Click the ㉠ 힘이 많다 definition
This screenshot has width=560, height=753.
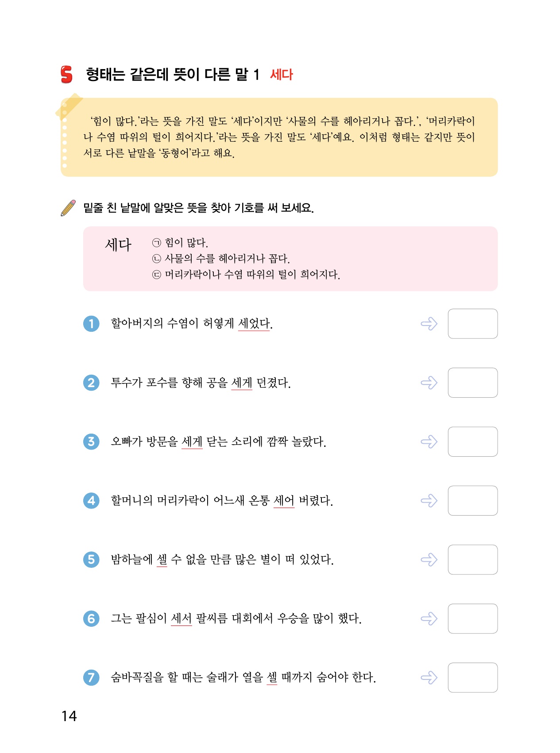pyautogui.click(x=180, y=242)
